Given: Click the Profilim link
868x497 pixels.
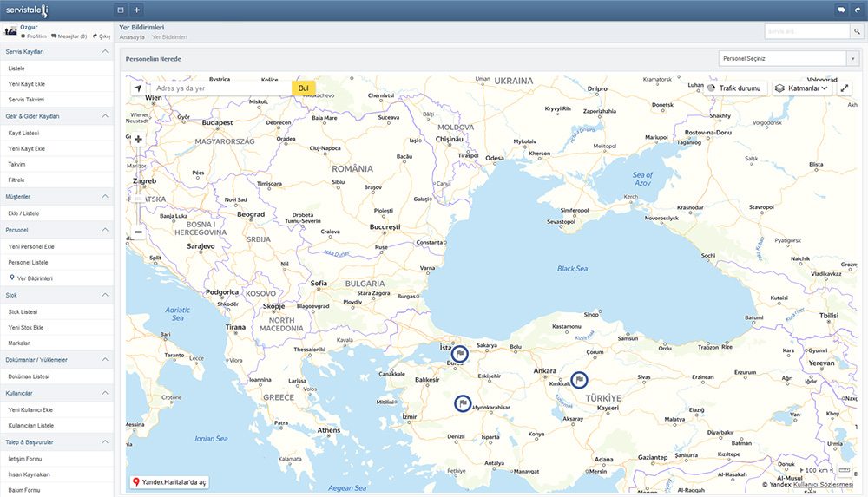Looking at the screenshot, I should [34, 36].
